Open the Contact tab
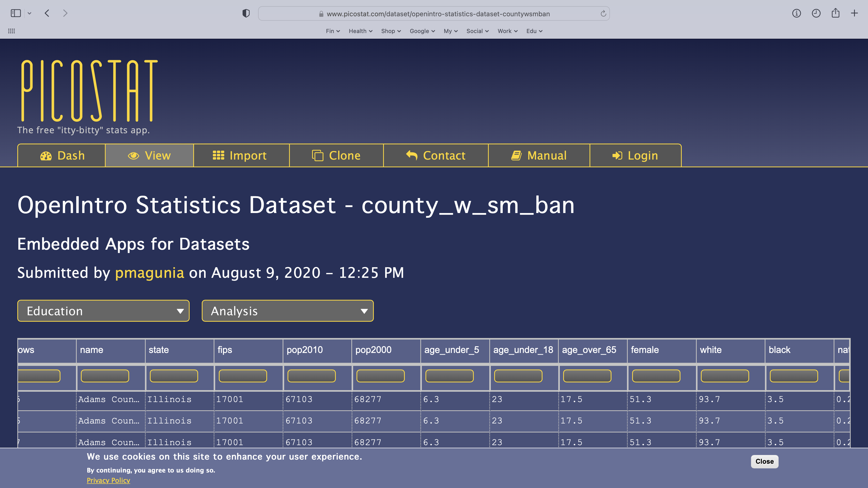The height and width of the screenshot is (488, 868). coord(436,156)
